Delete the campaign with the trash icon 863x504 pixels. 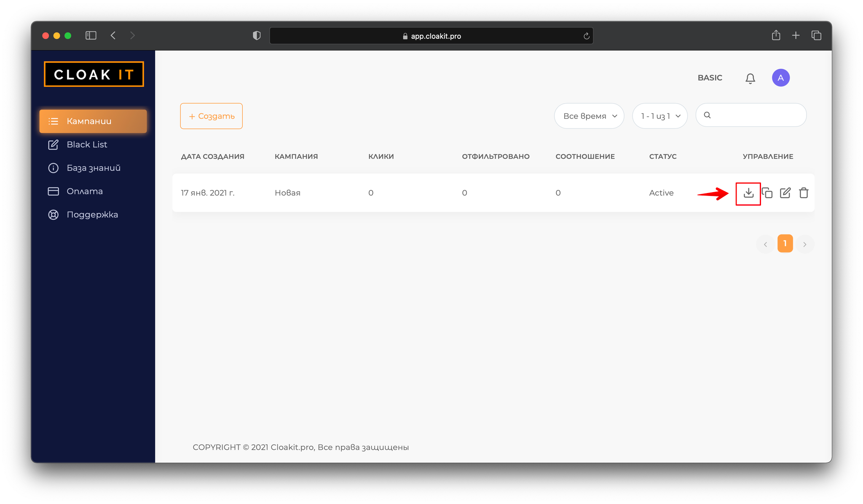coord(804,193)
